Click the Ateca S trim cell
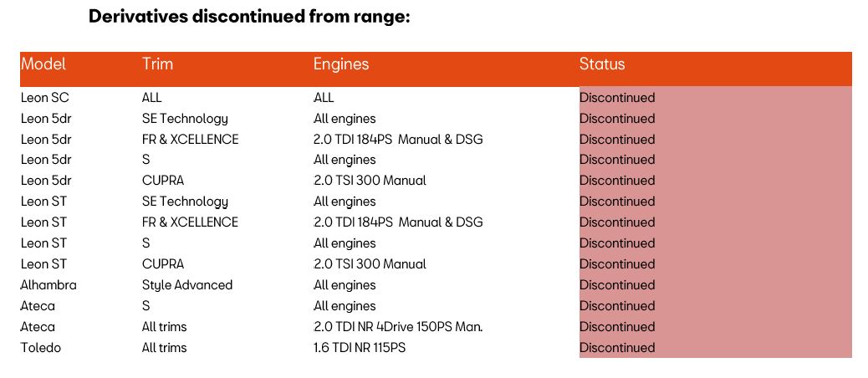Viewport: 868px width, 378px height. [146, 305]
